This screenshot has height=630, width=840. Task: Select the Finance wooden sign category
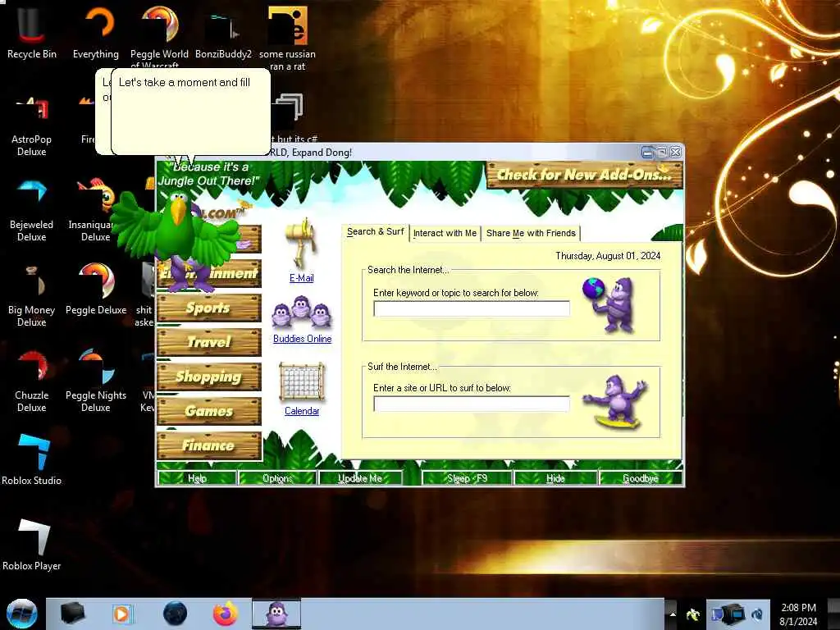(209, 445)
